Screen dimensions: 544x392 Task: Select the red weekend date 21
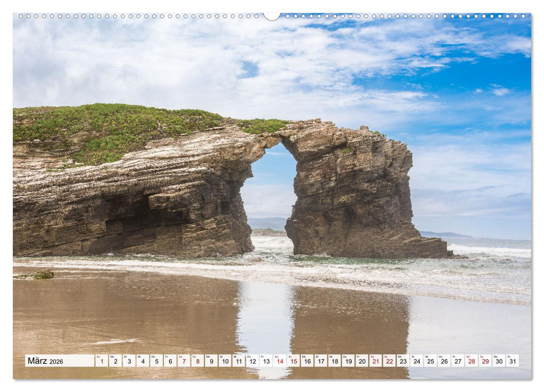[x=375, y=361]
